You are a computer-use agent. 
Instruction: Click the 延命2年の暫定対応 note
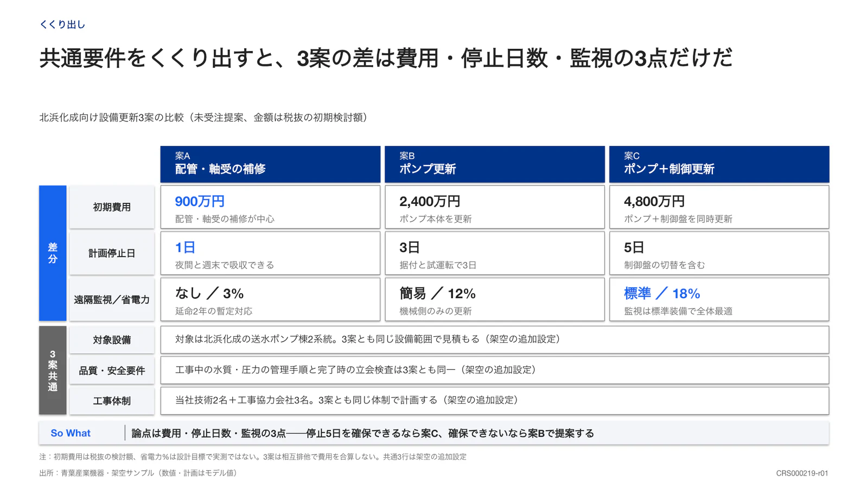(214, 311)
